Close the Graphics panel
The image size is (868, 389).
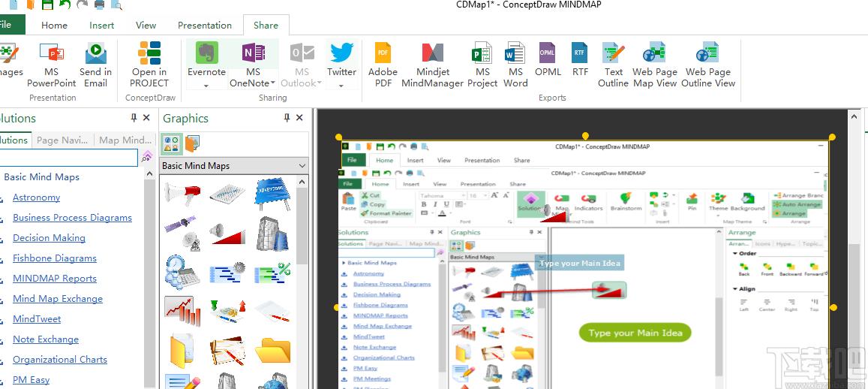(299, 117)
